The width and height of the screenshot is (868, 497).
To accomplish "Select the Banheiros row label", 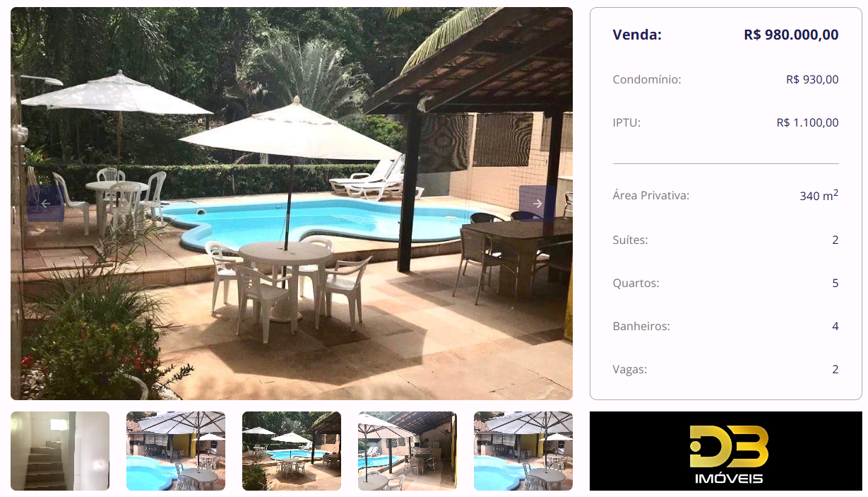I will pyautogui.click(x=641, y=326).
